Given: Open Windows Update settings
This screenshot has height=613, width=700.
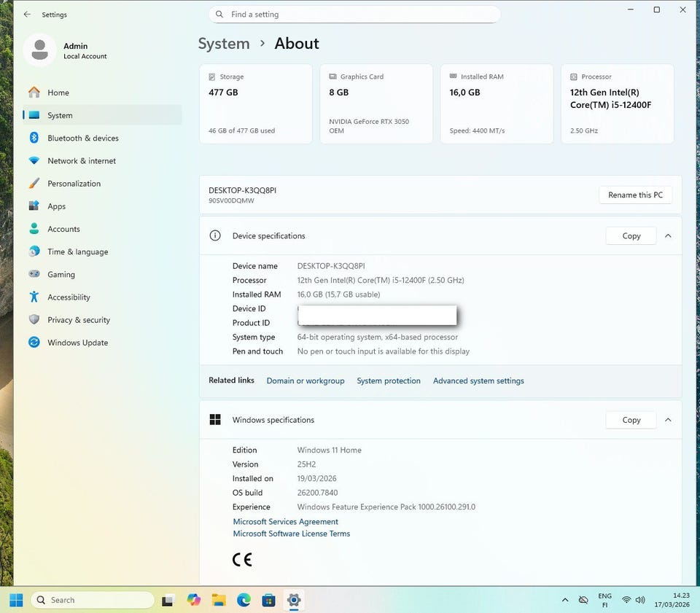Looking at the screenshot, I should 102,343.
